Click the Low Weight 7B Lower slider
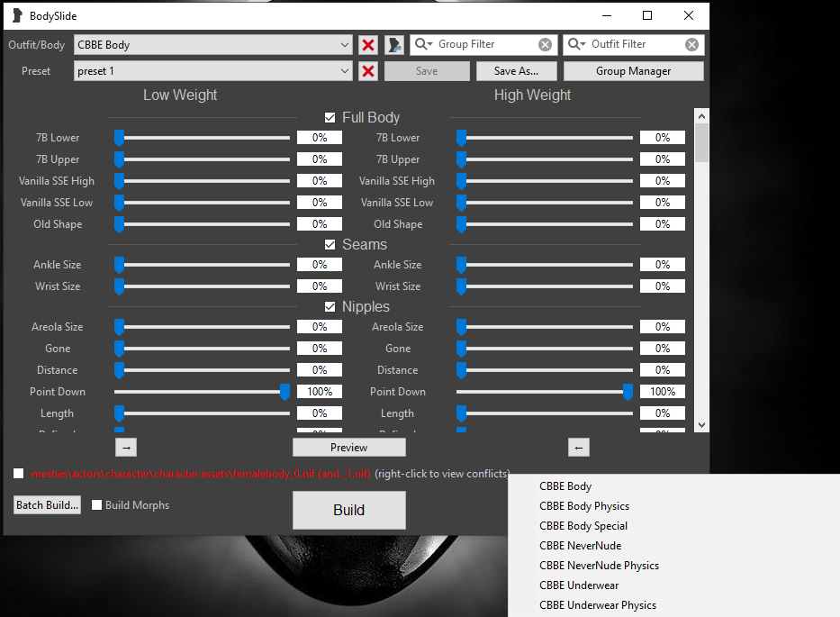Viewport: 840px width, 617px height. click(x=202, y=138)
